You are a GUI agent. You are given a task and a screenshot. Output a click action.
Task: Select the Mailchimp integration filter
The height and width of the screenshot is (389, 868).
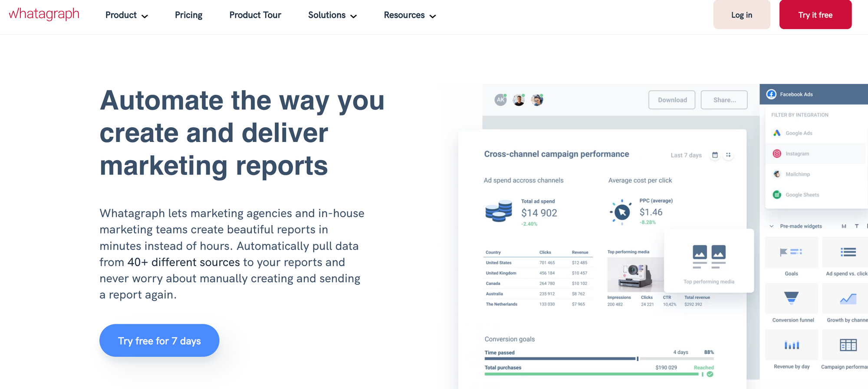[815, 174]
